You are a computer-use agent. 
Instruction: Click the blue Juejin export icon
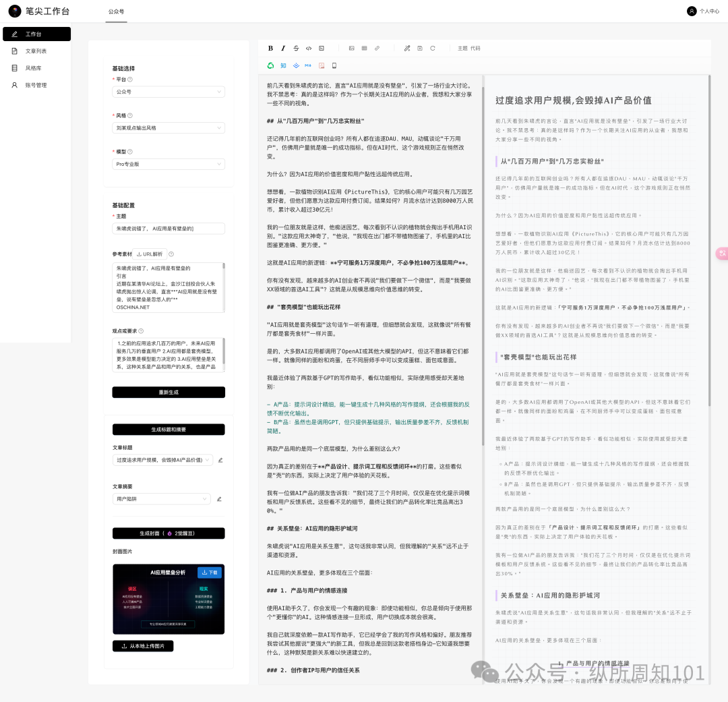pyautogui.click(x=296, y=65)
